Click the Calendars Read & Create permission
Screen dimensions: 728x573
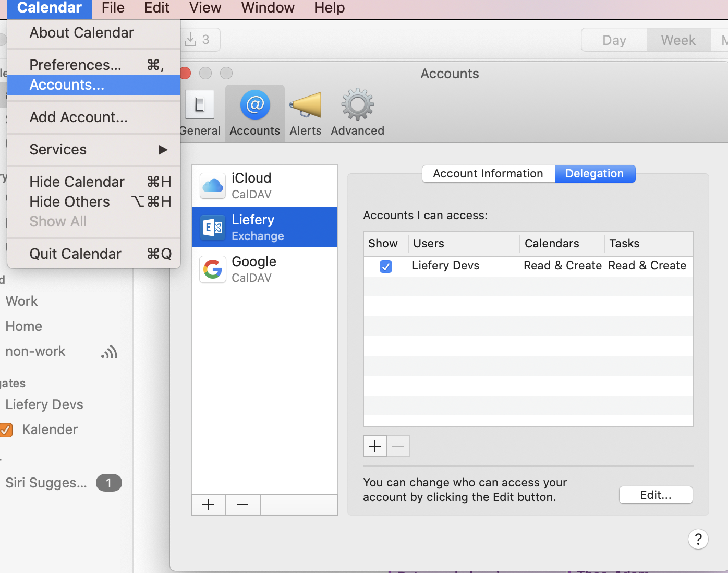click(x=563, y=266)
